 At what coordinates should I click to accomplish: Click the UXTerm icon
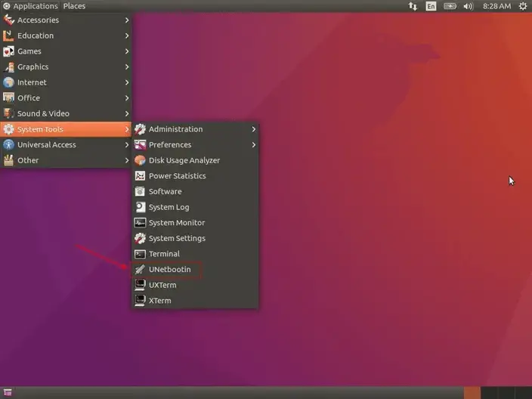(140, 285)
